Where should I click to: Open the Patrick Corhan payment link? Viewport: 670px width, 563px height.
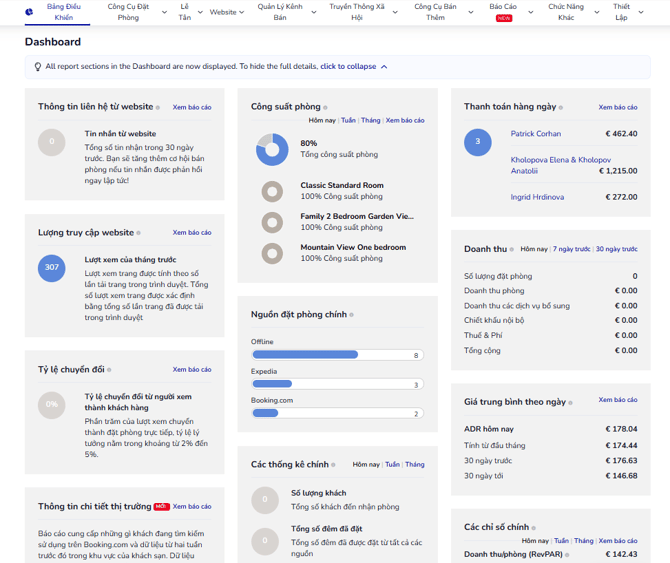(537, 133)
